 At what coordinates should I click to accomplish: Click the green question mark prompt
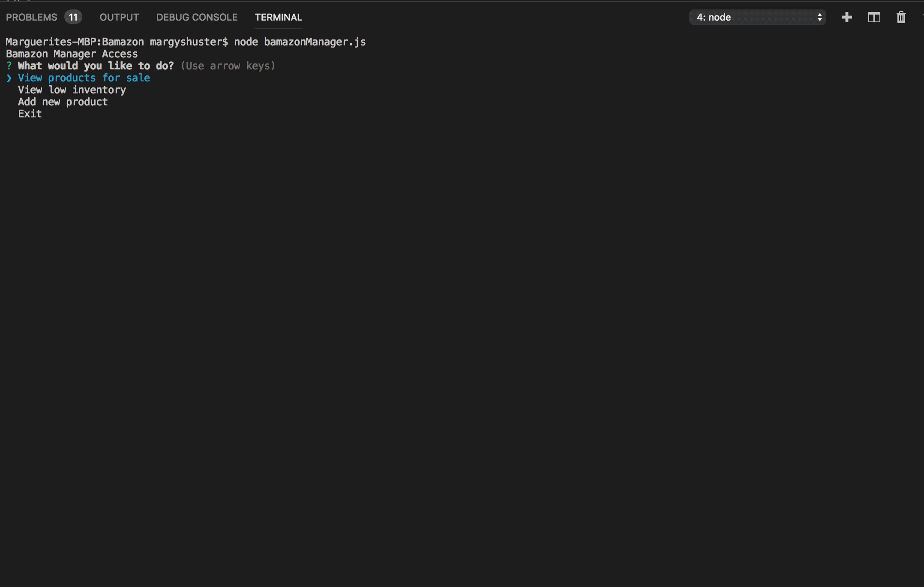pos(9,66)
